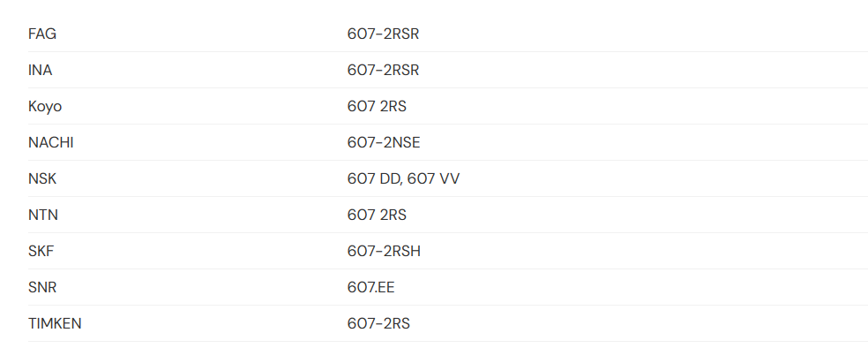The image size is (868, 363).
Task: Select the NTN brand cell
Action: click(x=43, y=215)
